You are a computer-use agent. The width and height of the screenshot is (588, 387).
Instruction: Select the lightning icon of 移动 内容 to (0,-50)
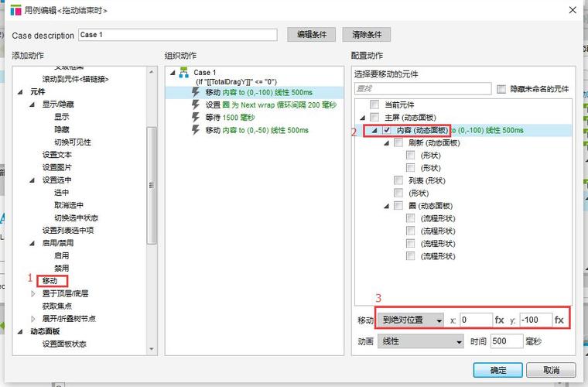pos(196,130)
